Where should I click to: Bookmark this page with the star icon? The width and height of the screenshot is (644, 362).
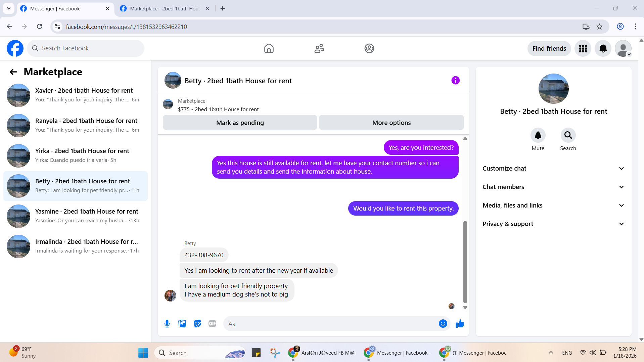[600, 27]
